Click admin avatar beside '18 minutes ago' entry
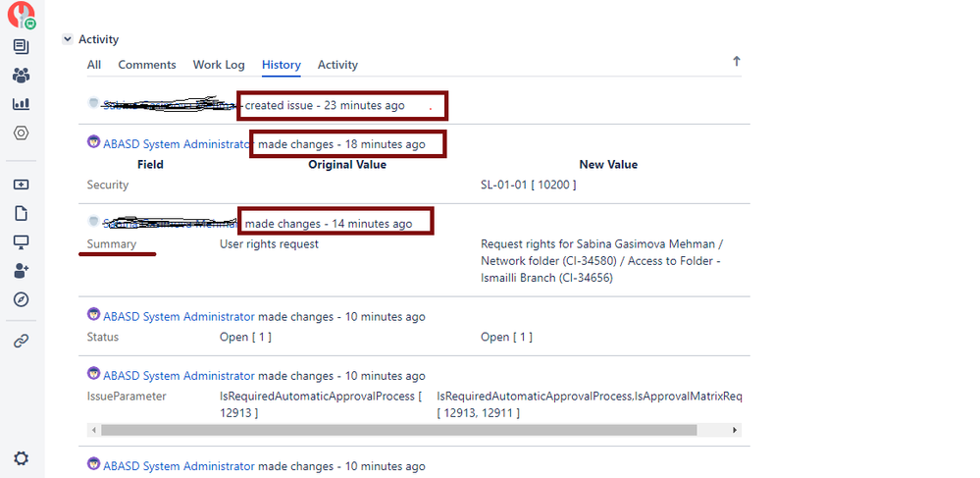 pyautogui.click(x=94, y=141)
